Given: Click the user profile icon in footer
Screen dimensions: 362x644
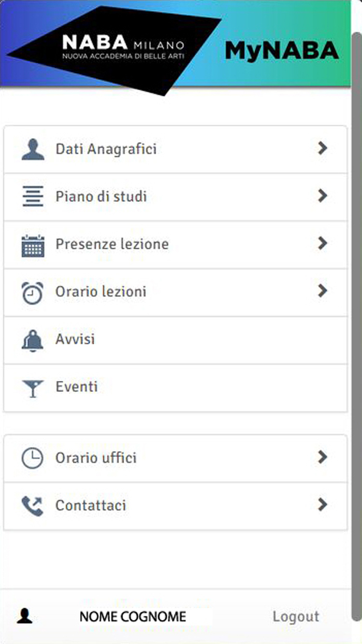Looking at the screenshot, I should [25, 616].
